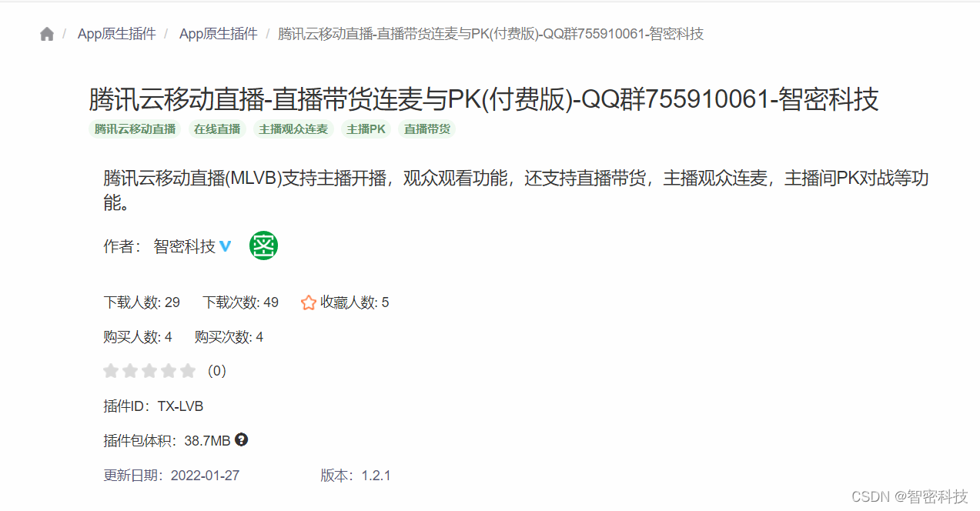Click the blue verified badge beside 智密科技
Screen dimensions: 980x511
(x=225, y=246)
